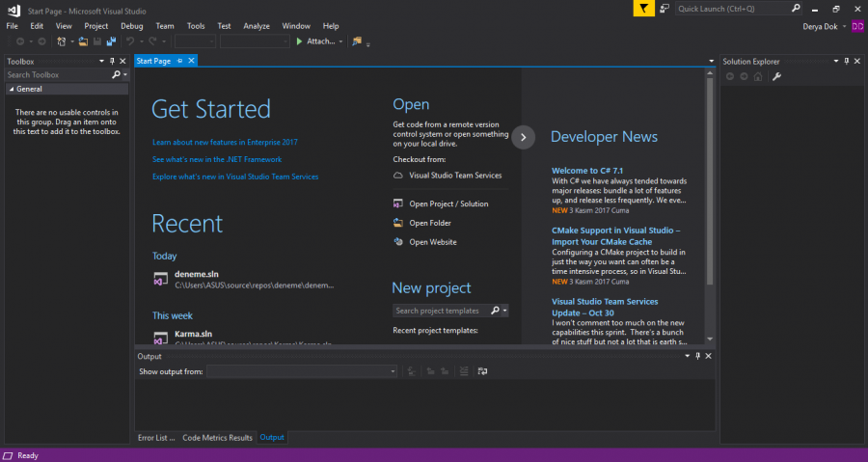Switch to the Code Metrics Results tab
Viewport: 868px width, 462px height.
coord(217,438)
